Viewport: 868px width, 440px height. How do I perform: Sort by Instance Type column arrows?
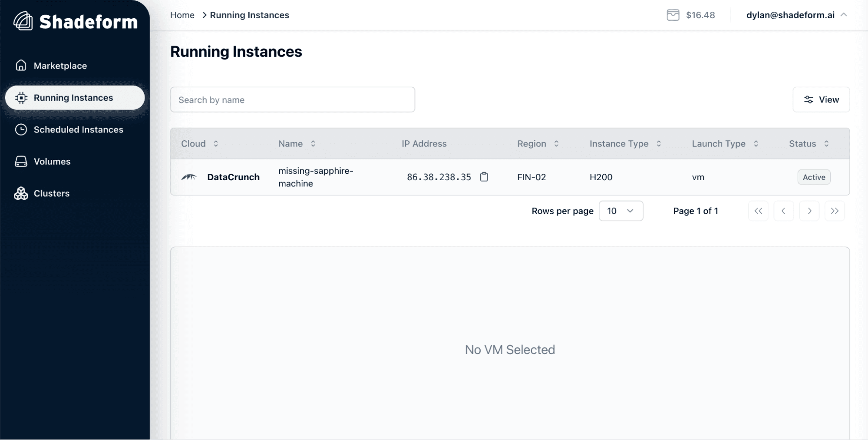pos(659,144)
